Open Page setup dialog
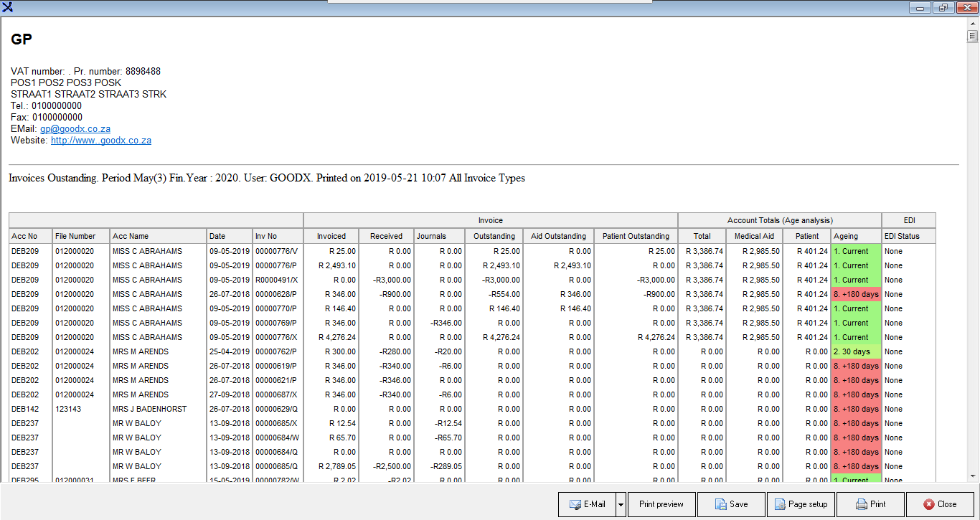The image size is (980, 520). coord(800,504)
